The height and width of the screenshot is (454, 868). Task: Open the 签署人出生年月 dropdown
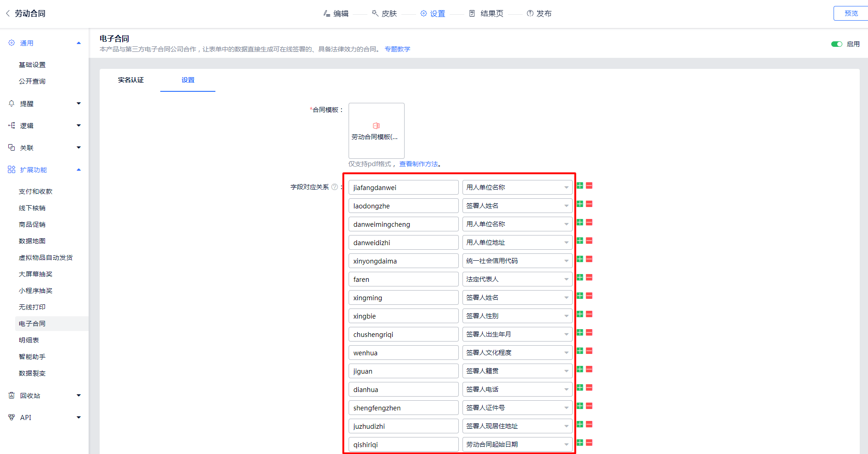point(517,334)
